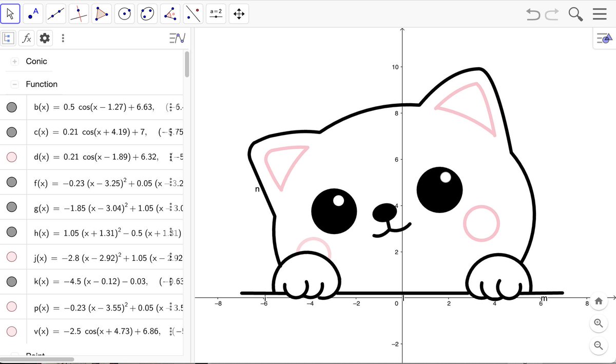Toggle visibility of function v(x)
The height and width of the screenshot is (364, 616).
pos(12,331)
